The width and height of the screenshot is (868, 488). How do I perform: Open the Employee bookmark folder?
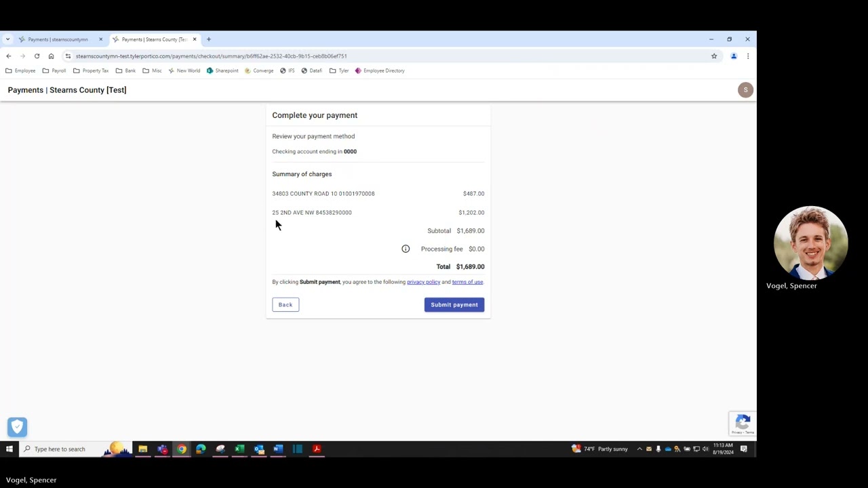[x=20, y=70]
